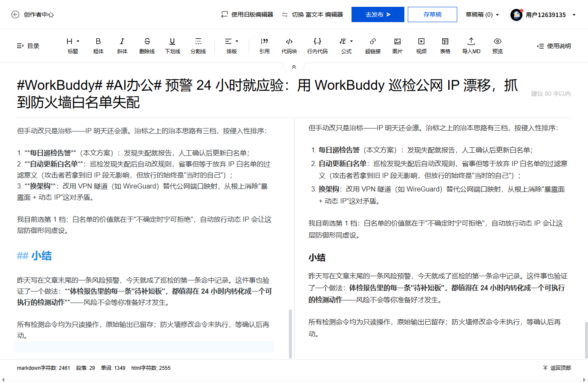Open 使用说明 usage instructions

(x=554, y=46)
